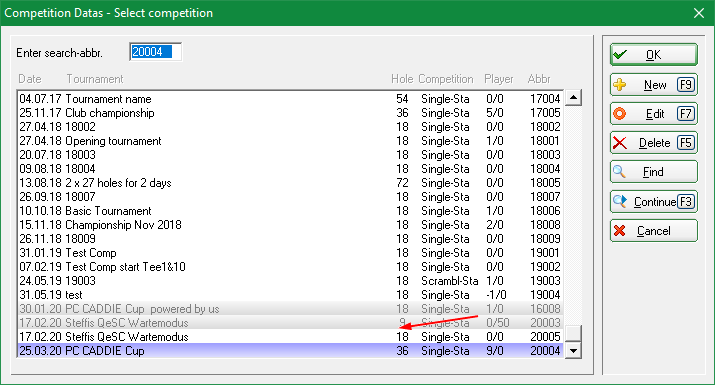Click abbreviation '16008' cell

click(x=545, y=309)
